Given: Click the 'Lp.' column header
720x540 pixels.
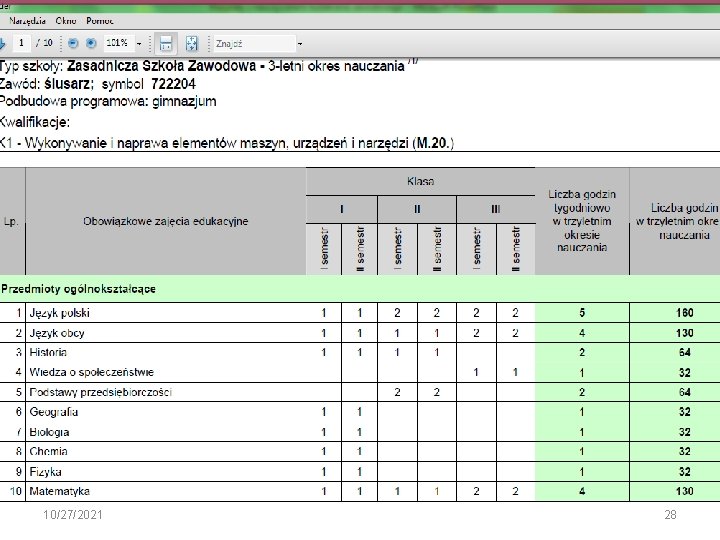Looking at the screenshot, I should pos(11,221).
